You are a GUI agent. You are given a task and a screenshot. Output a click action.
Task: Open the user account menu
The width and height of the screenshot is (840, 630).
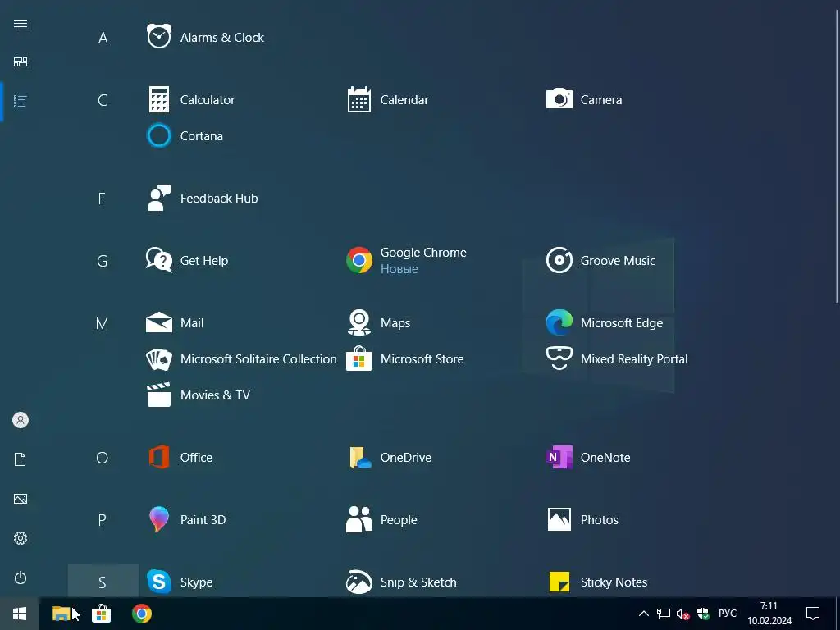21,420
